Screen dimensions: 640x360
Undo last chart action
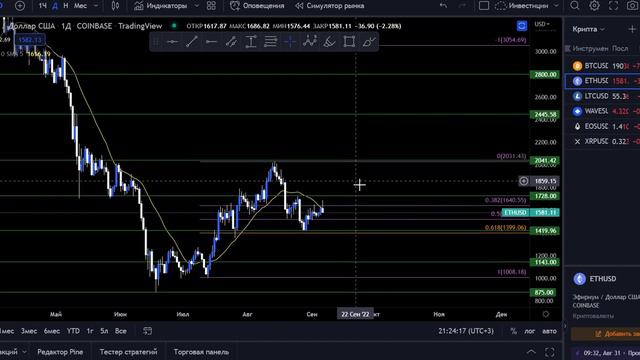tap(443, 6)
